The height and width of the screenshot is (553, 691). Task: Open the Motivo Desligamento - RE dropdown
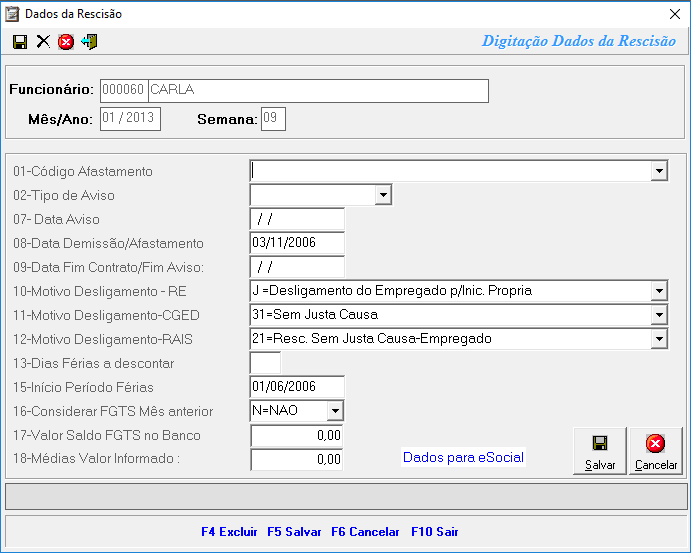658,291
